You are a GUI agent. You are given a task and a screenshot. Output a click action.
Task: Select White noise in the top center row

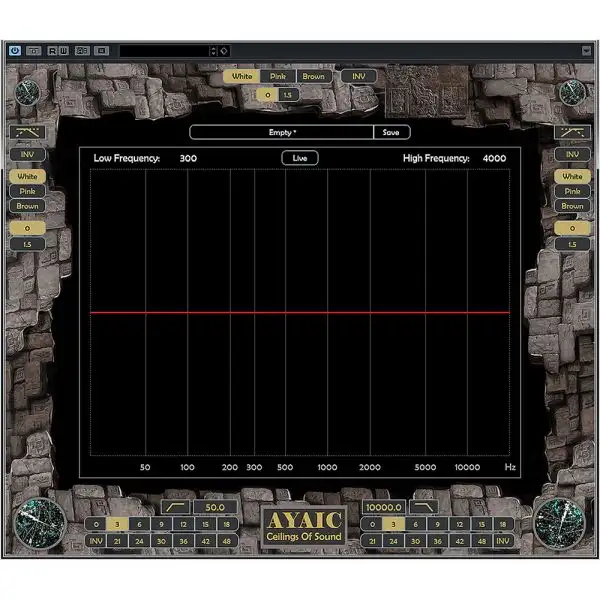pyautogui.click(x=242, y=77)
